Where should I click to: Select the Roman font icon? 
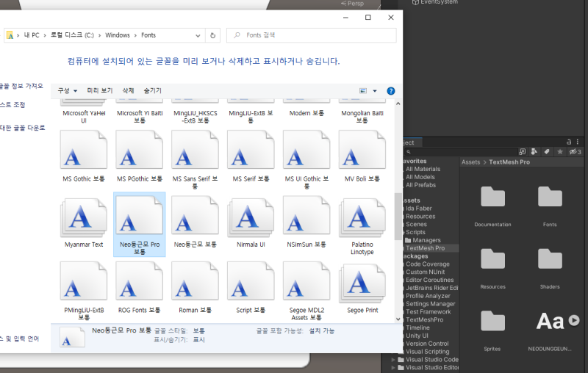[195, 281]
